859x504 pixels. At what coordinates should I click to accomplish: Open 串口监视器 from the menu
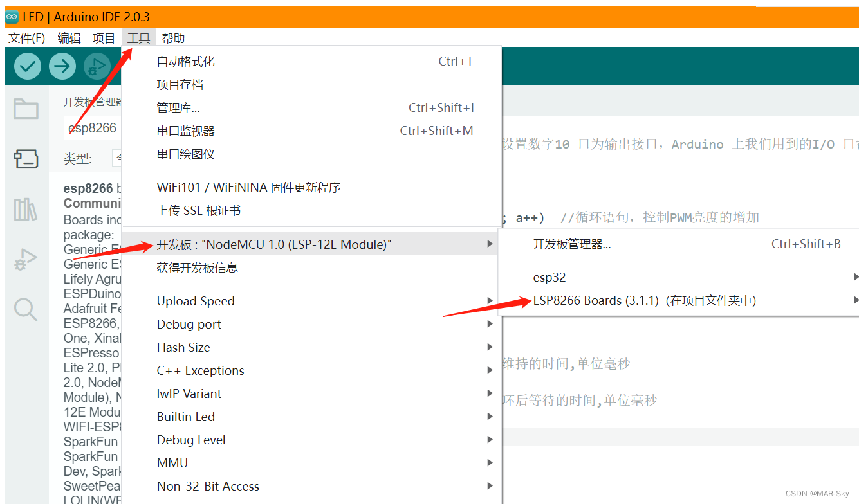click(x=311, y=131)
